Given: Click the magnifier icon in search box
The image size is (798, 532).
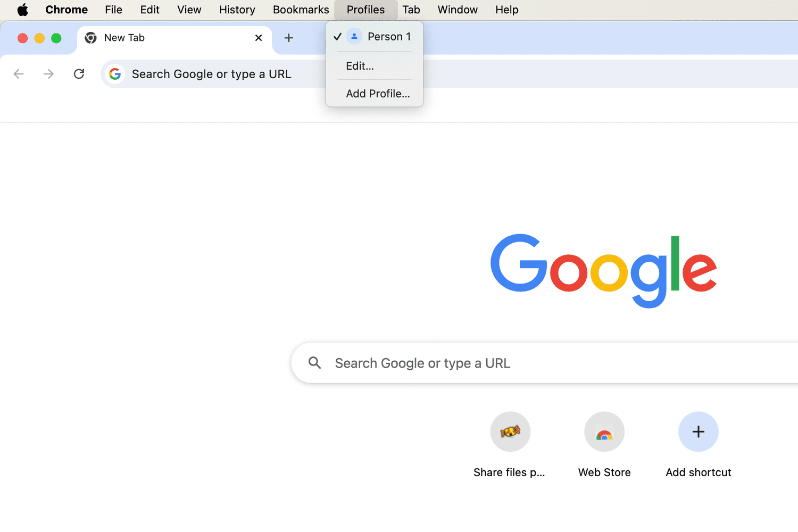Looking at the screenshot, I should point(315,363).
